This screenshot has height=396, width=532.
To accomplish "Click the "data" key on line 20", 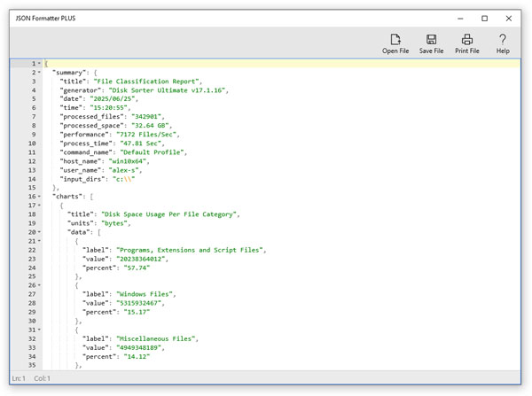I will click(x=78, y=232).
